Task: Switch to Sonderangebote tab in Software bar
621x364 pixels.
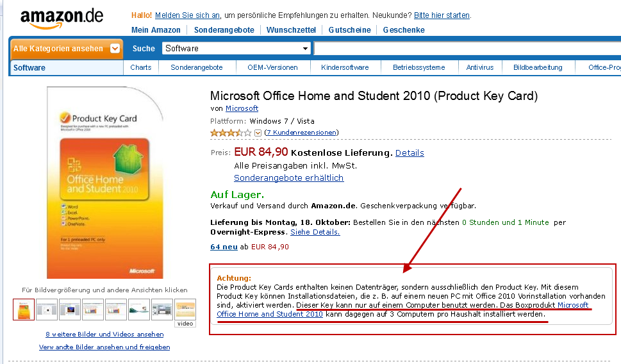Action: click(x=197, y=67)
